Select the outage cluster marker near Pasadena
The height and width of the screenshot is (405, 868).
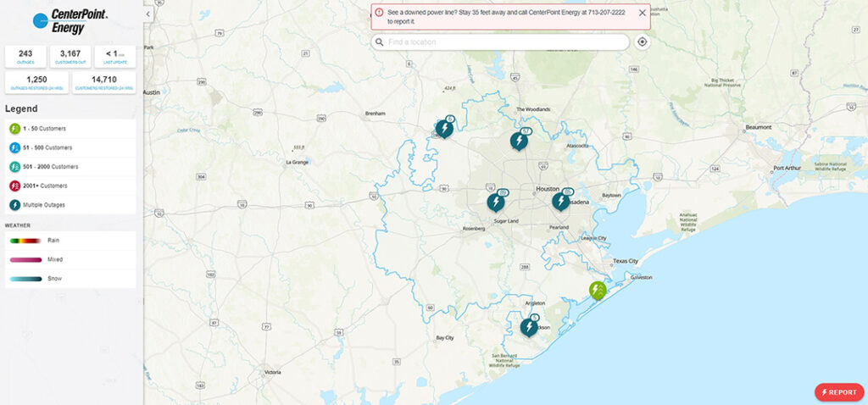(x=561, y=201)
